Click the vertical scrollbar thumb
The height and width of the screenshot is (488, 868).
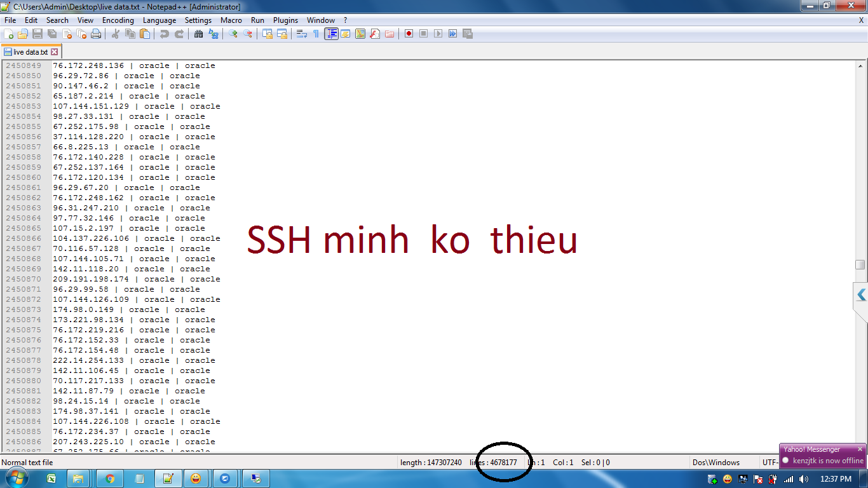pos(860,264)
